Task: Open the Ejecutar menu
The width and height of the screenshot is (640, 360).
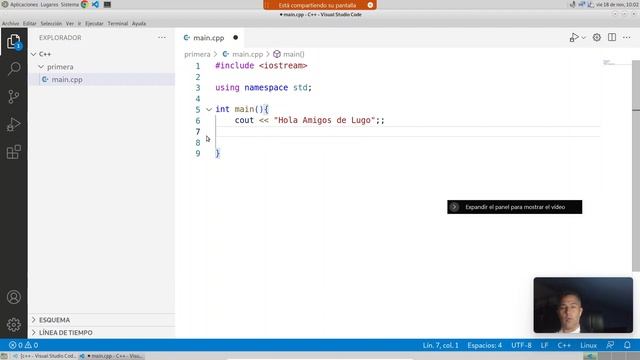Action: coord(94,24)
